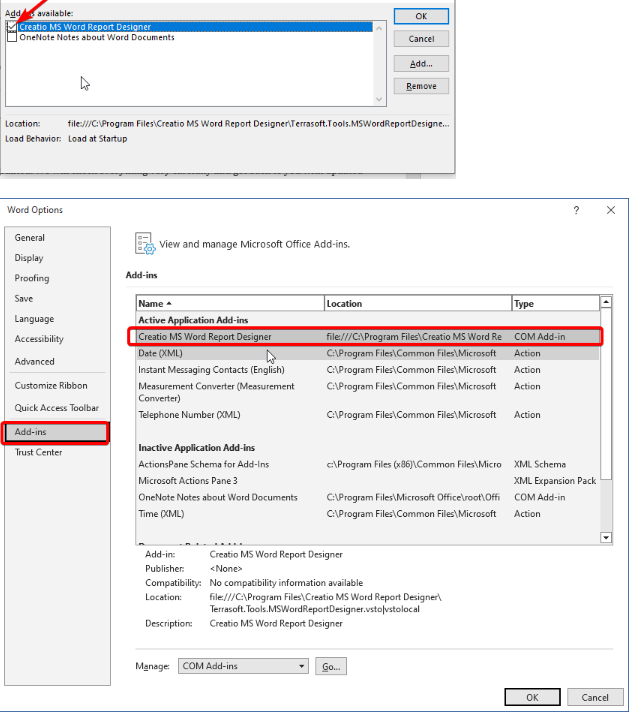Screen dimensions: 633x719
Task: Click Cancel in Word Options
Action: click(595, 697)
